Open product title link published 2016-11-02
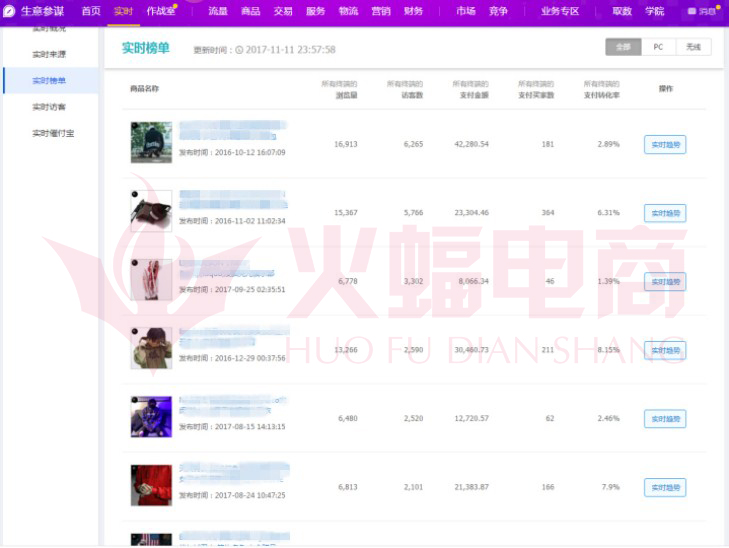The height and width of the screenshot is (548, 729). pos(233,199)
